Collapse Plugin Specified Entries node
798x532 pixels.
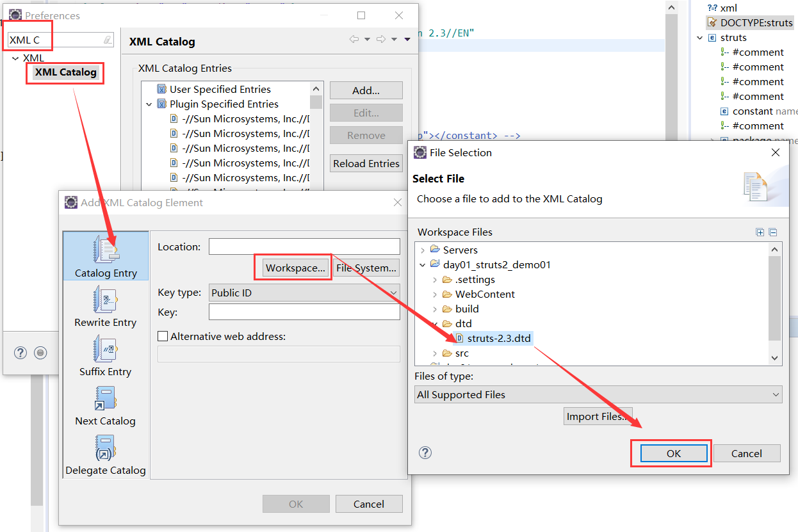tap(149, 104)
